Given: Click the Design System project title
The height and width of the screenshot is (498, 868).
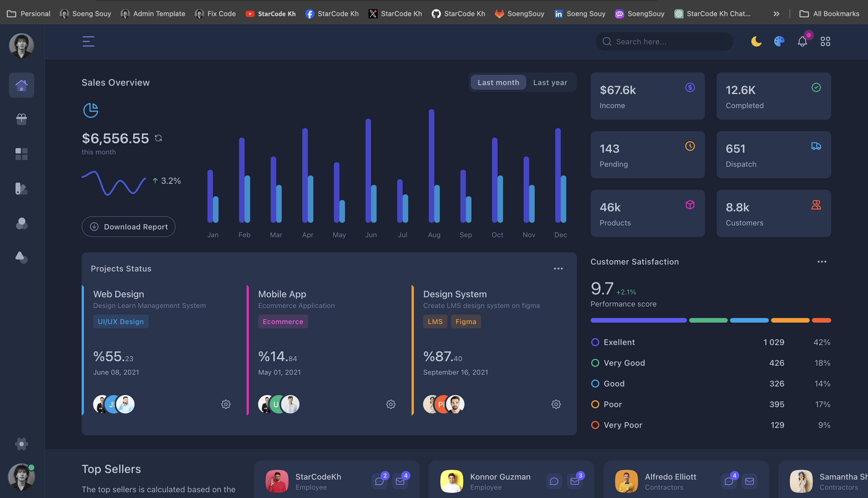Looking at the screenshot, I should [x=455, y=294].
